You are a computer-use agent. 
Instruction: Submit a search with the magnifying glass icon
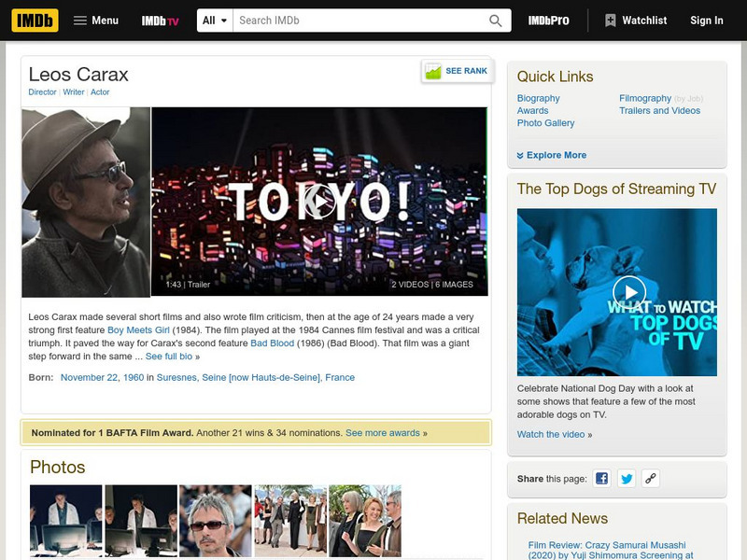point(496,19)
